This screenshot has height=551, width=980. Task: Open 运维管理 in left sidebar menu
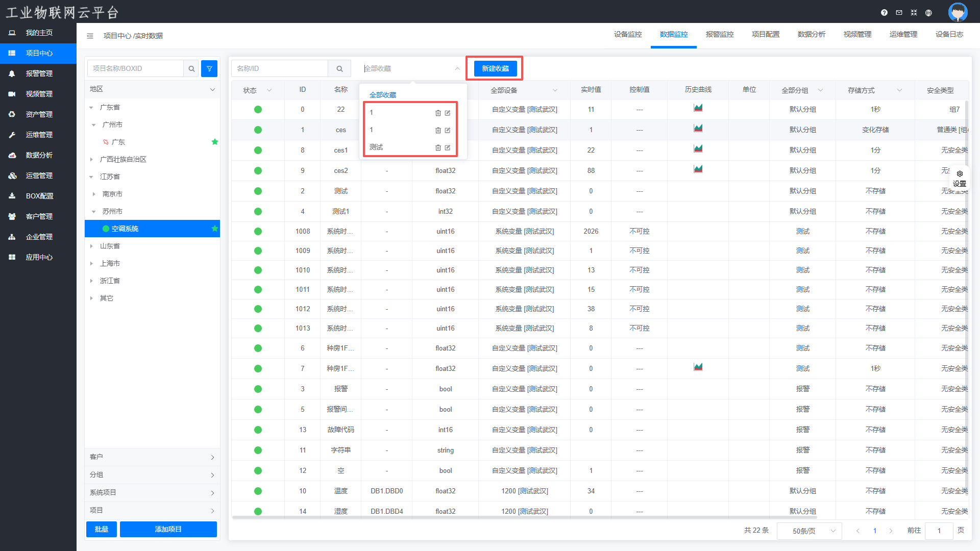click(x=39, y=135)
